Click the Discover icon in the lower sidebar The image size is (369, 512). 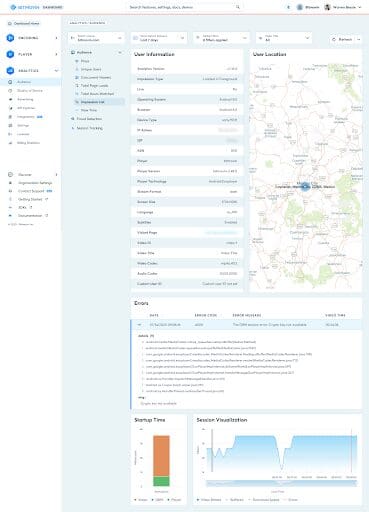(10, 175)
